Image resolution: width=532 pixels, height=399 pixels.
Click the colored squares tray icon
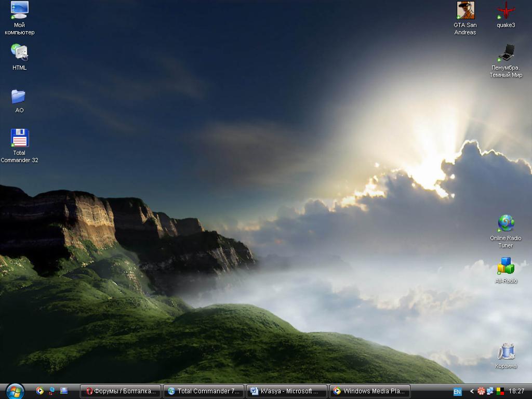pos(500,391)
